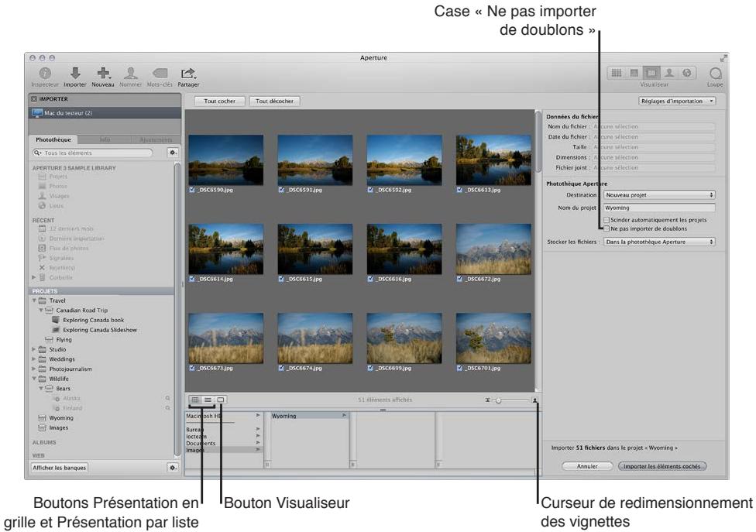Viewport: 756px width, 532px height.
Task: Collapse Canadian Road Trip project
Action: [41, 311]
